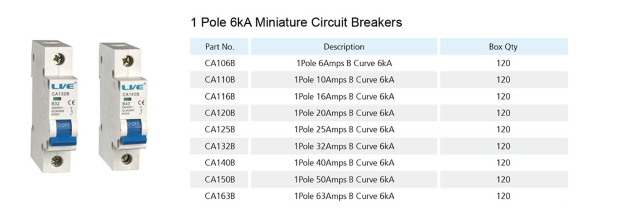
Task: Click the CA140B circuit breaker product image
Action: click(123, 107)
